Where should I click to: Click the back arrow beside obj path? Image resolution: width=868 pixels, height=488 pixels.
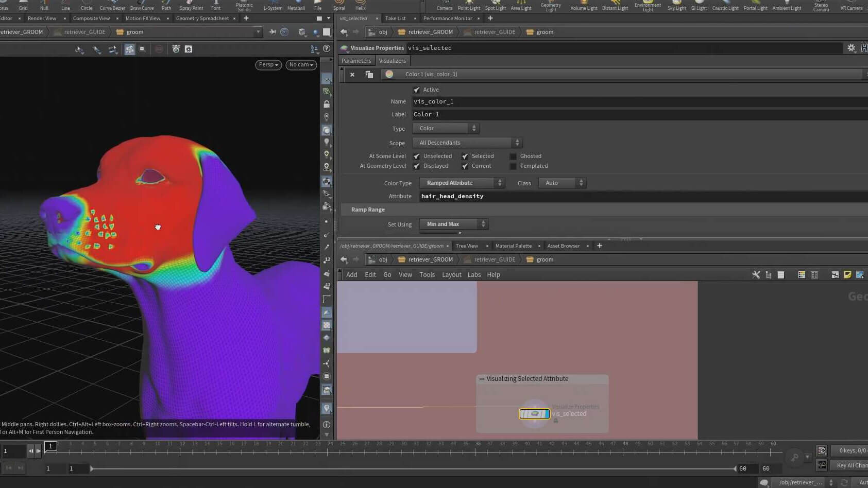coord(344,32)
